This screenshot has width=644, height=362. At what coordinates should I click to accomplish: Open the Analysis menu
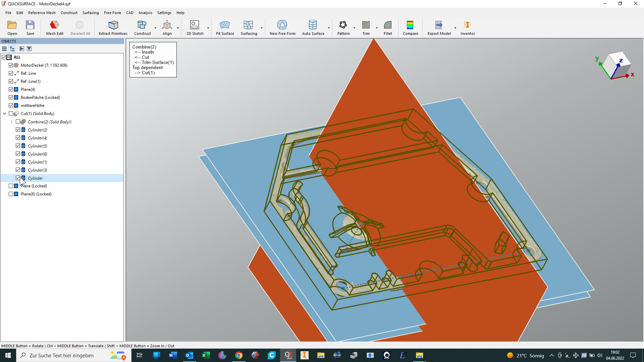(x=145, y=13)
